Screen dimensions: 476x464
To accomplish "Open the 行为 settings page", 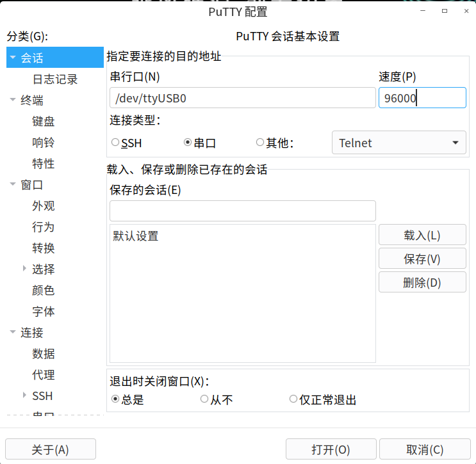I will tap(44, 227).
